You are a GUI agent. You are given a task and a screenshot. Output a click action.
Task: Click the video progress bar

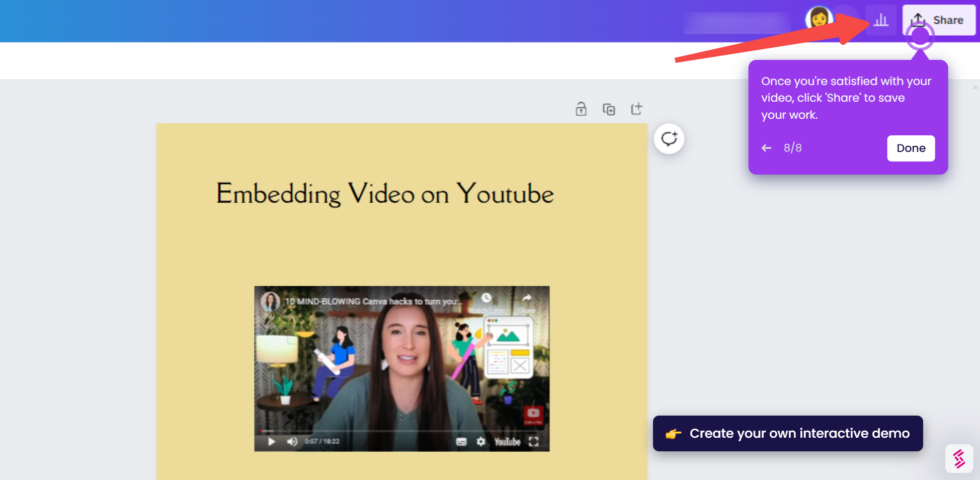[401, 431]
